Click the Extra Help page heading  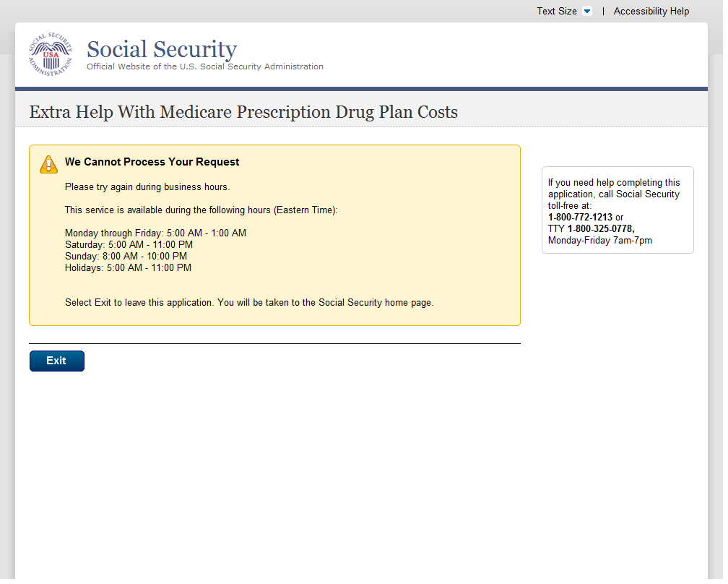pyautogui.click(x=243, y=112)
